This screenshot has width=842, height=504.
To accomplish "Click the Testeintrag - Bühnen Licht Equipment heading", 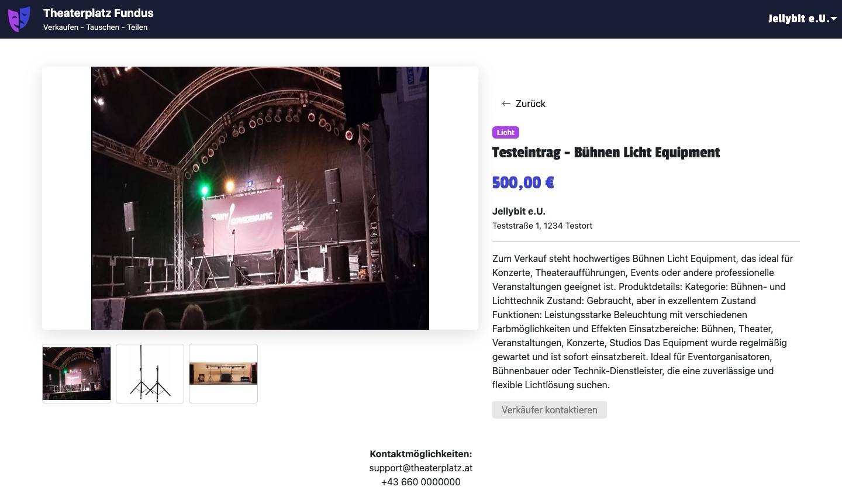I will [x=606, y=153].
